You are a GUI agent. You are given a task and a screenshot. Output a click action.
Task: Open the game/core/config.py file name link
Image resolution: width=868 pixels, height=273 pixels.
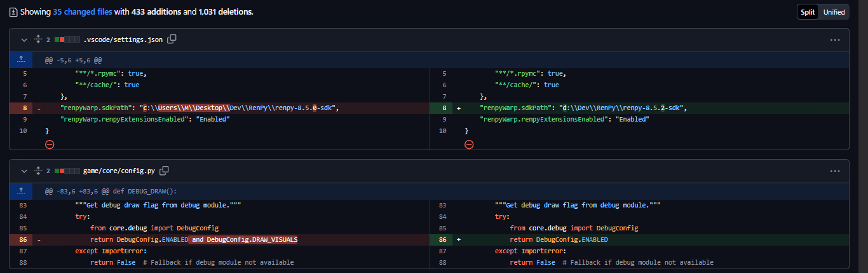point(119,171)
